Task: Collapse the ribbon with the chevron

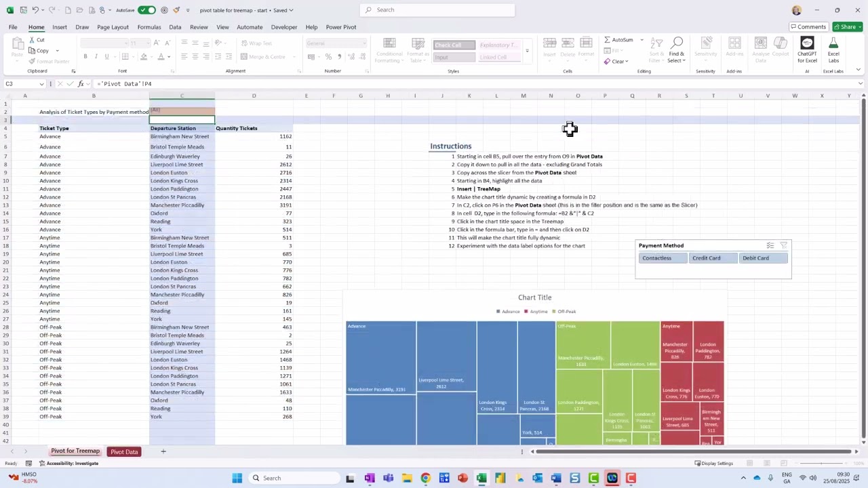Action: click(858, 70)
